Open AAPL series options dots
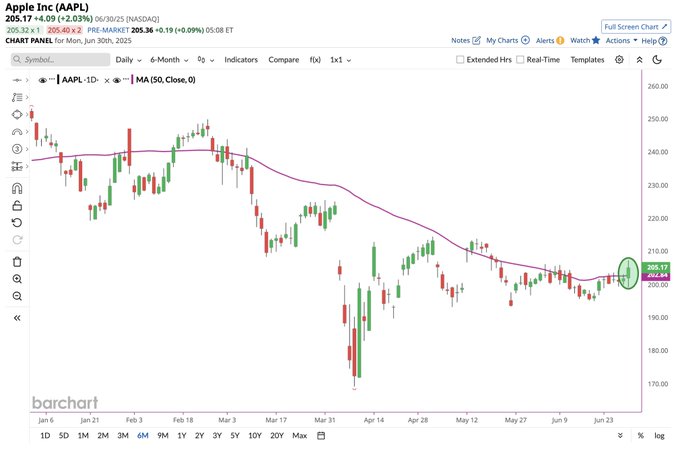 (x=52, y=79)
